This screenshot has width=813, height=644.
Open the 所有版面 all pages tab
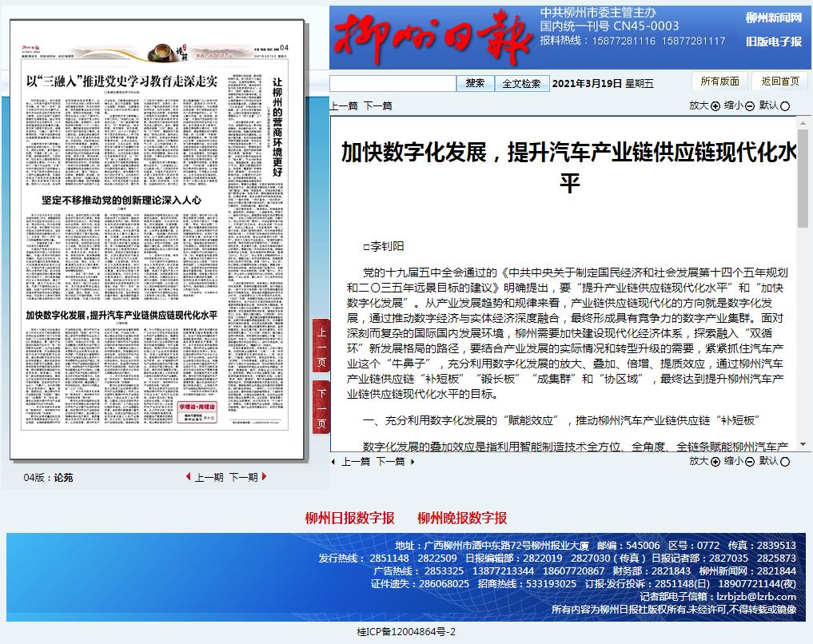click(x=719, y=81)
